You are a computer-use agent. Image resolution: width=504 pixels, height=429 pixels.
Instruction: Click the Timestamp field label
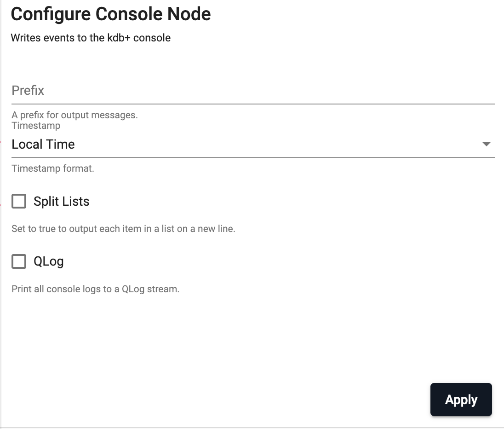tap(36, 126)
